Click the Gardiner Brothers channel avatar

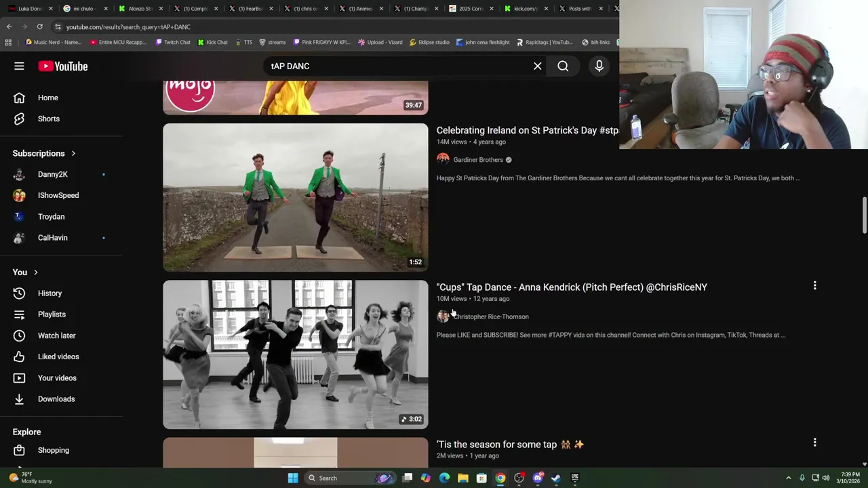pos(443,159)
